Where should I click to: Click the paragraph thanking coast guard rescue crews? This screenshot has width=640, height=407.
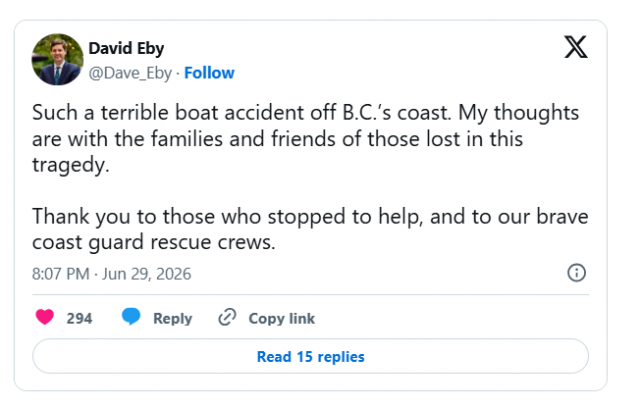pos(310,229)
